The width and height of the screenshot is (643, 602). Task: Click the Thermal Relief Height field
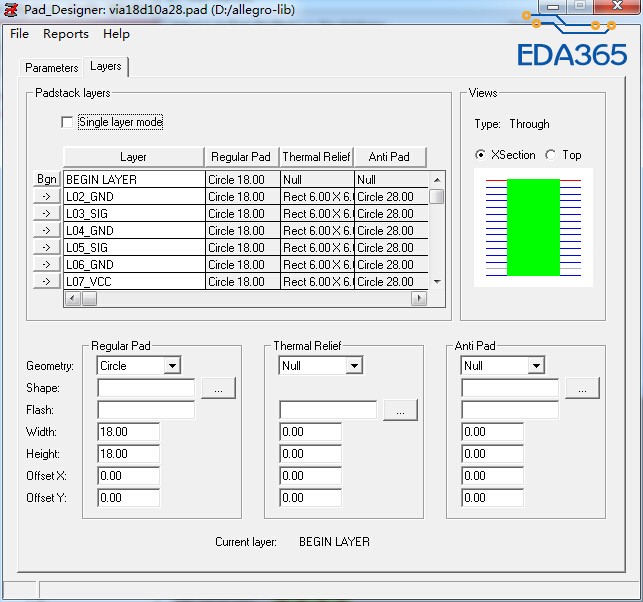point(310,454)
